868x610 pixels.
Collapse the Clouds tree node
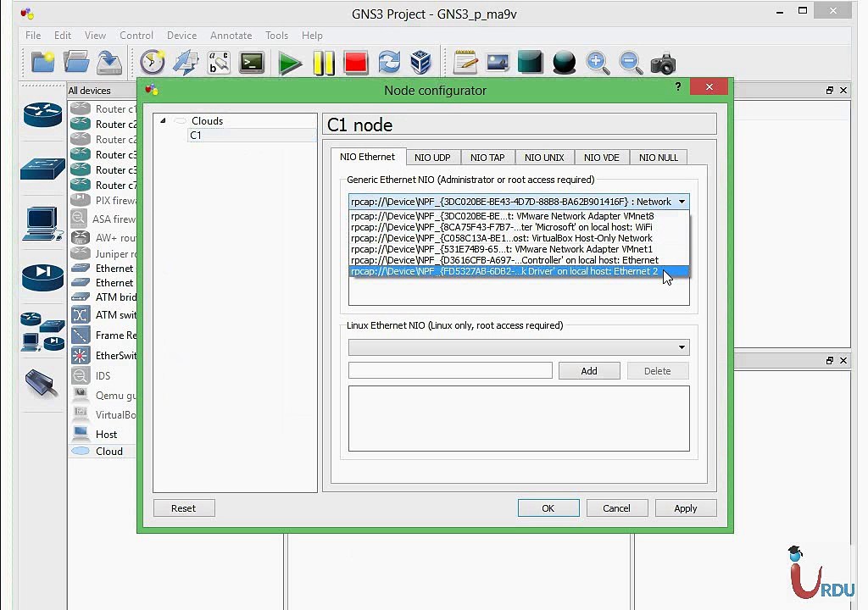coord(163,120)
